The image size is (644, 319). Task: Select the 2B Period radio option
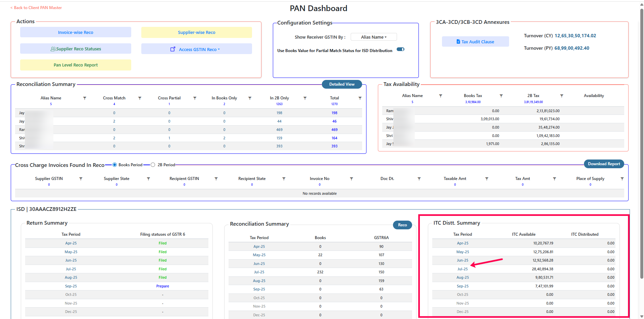click(153, 165)
